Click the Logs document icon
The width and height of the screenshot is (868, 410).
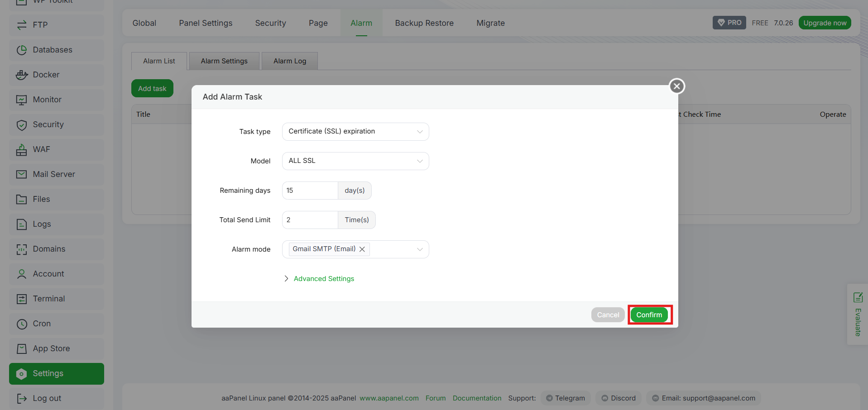22,224
